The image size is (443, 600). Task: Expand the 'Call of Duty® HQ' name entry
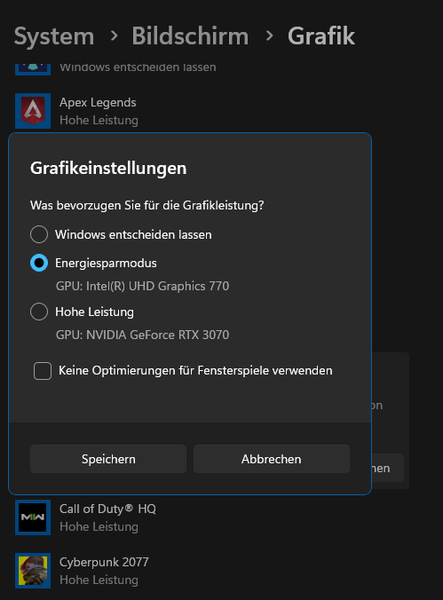point(107,509)
